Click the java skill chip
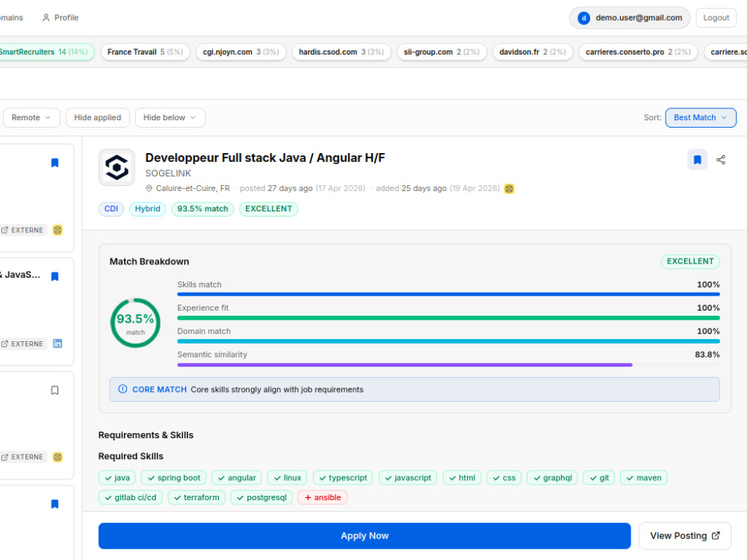 click(x=117, y=478)
